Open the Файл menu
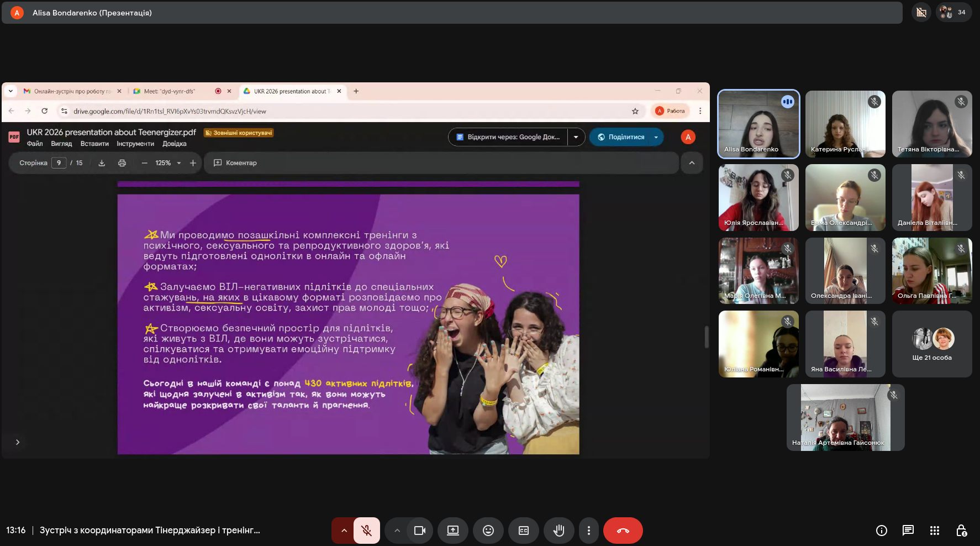Image resolution: width=980 pixels, height=546 pixels. click(x=35, y=144)
